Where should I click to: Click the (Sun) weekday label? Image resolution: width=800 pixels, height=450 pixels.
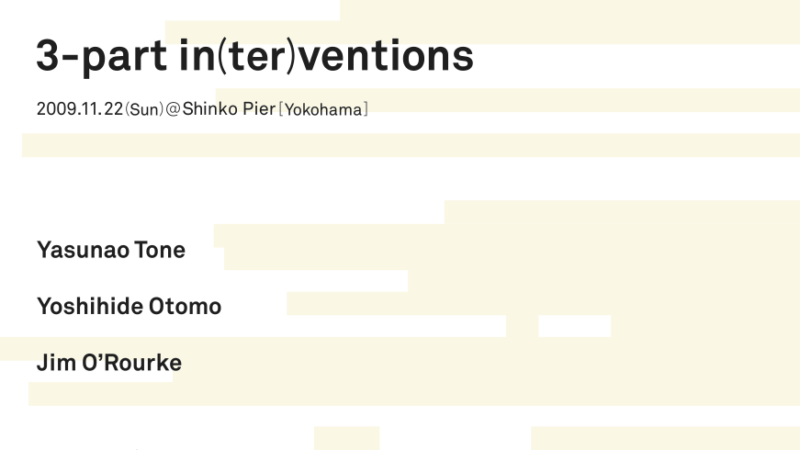144,110
